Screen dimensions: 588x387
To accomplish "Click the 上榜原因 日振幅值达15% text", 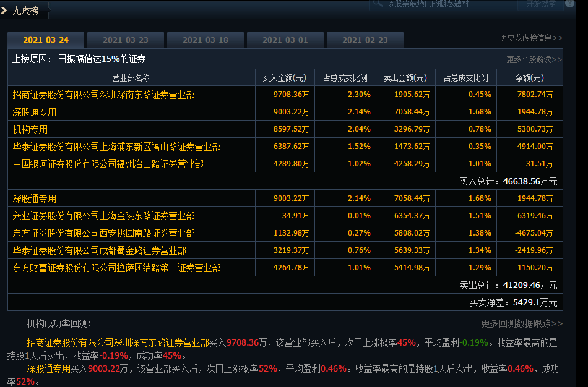I will (x=79, y=59).
